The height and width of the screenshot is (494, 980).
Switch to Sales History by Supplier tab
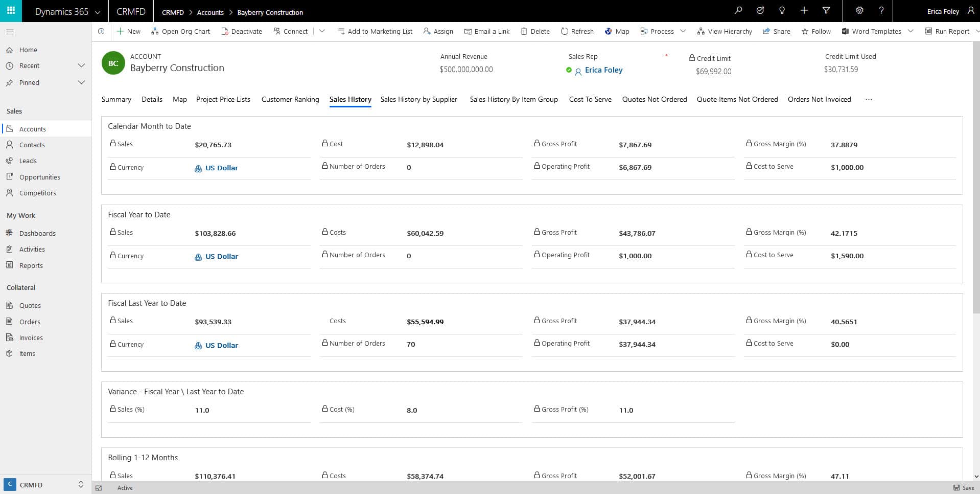(418, 99)
